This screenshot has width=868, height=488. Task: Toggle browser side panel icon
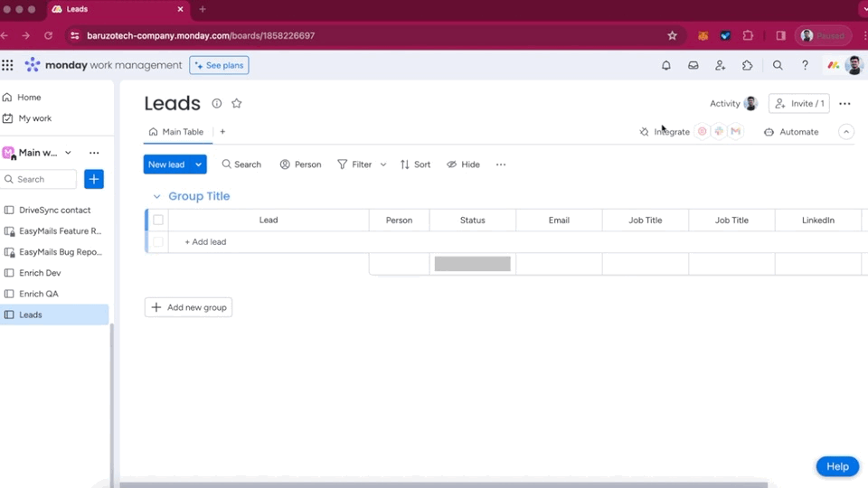780,35
